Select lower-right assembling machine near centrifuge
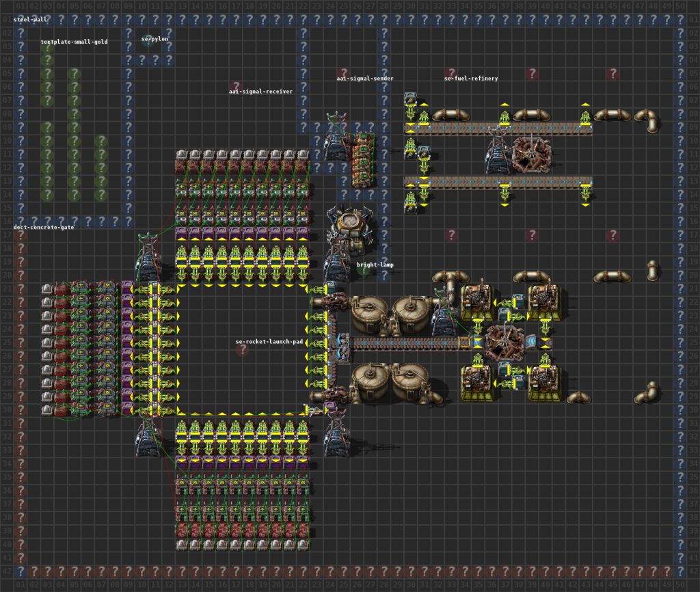 [545, 383]
